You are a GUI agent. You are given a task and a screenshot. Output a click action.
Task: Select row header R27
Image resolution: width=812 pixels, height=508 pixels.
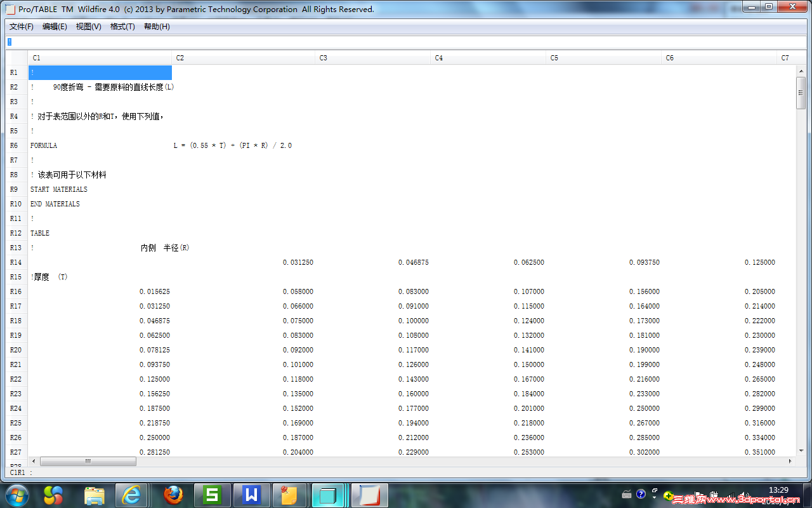click(16, 452)
